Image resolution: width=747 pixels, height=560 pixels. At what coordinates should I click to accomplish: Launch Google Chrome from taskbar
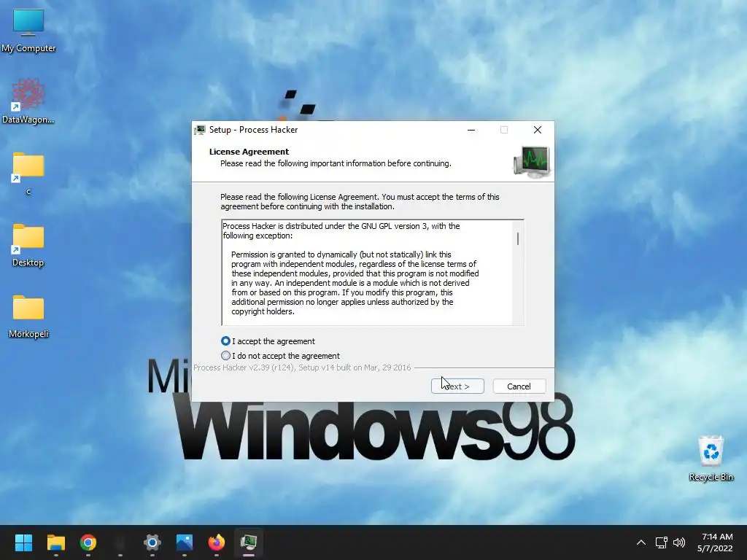[88, 542]
